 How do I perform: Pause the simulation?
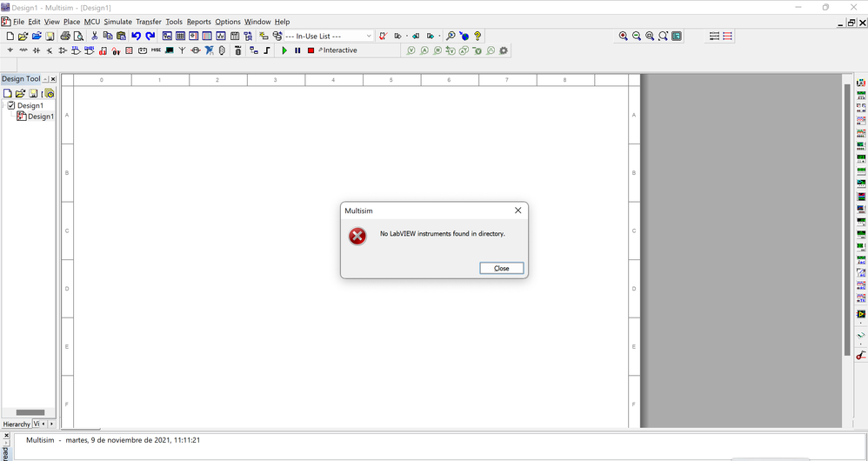pyautogui.click(x=297, y=50)
